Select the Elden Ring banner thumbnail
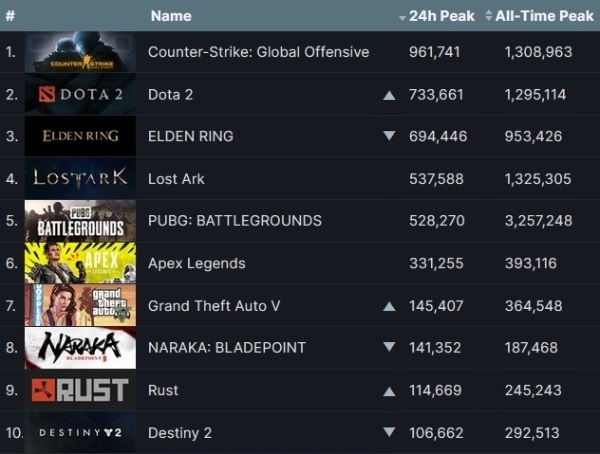 80,136
